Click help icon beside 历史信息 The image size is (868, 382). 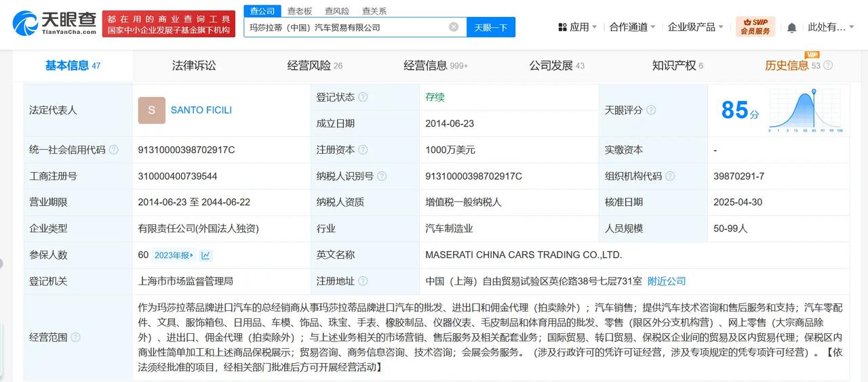pos(827,66)
